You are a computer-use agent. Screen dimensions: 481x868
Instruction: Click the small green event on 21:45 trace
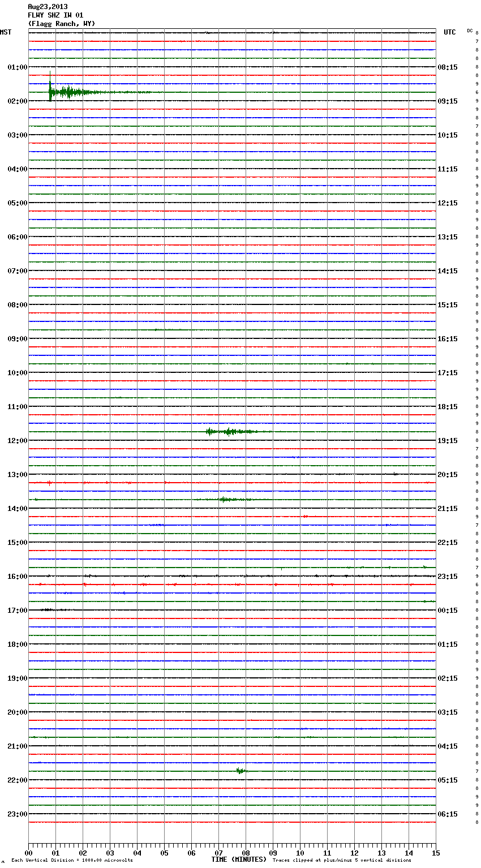[x=242, y=771]
